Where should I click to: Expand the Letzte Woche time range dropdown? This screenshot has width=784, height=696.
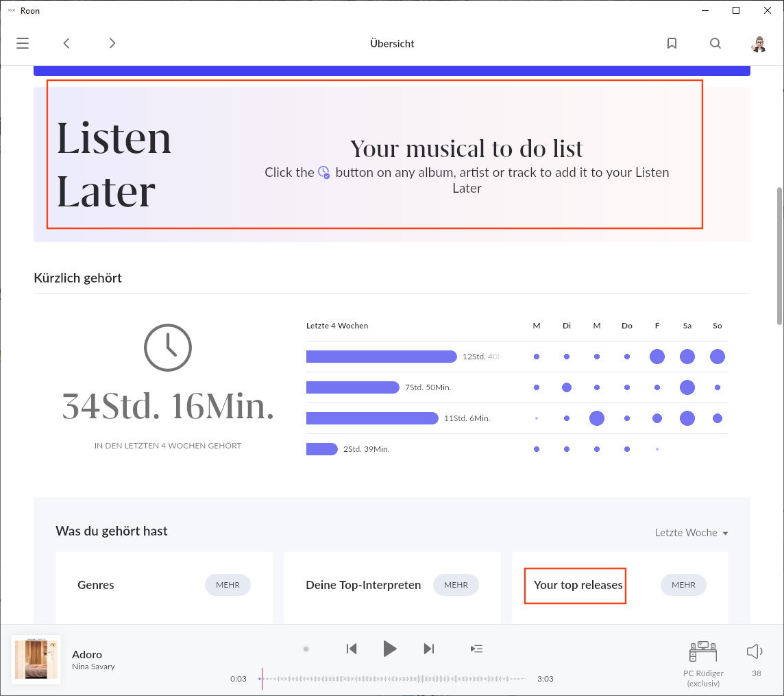[x=691, y=533]
